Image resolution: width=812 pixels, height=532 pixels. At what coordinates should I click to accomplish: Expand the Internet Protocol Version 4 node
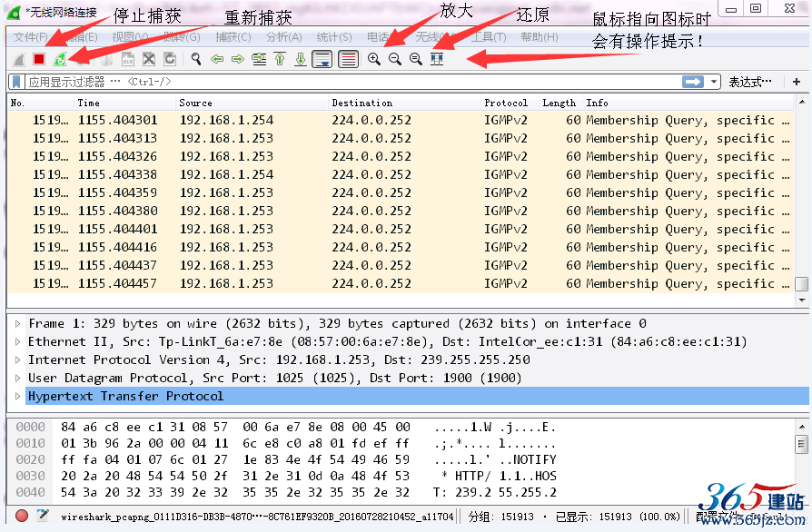click(17, 360)
